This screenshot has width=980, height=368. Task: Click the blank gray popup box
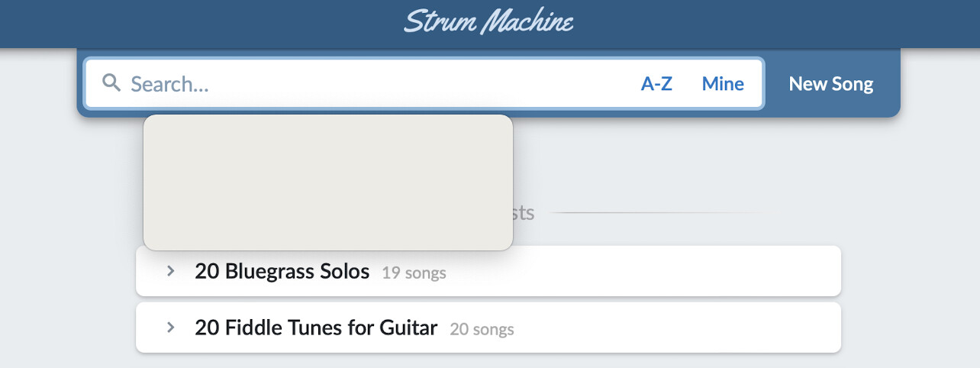point(328,182)
